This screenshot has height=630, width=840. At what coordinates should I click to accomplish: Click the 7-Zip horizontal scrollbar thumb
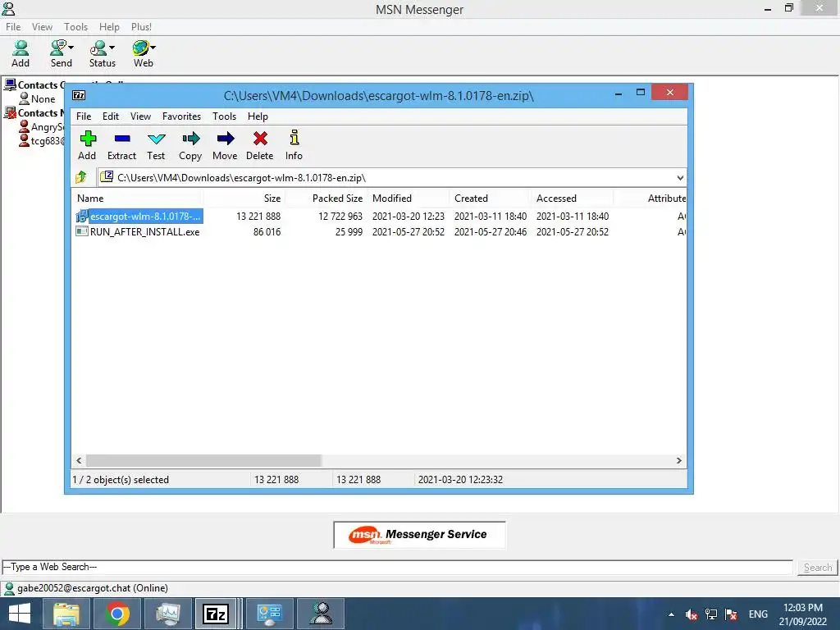click(x=203, y=461)
